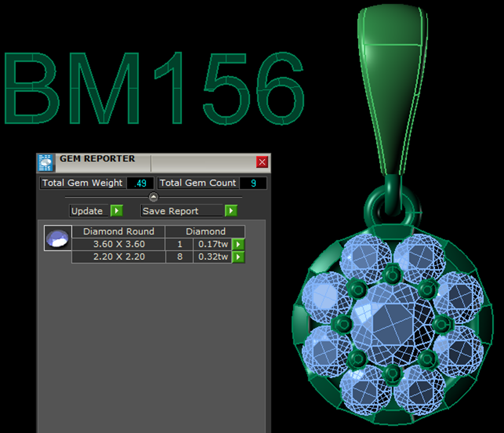This screenshot has height=433, width=504.
Task: Click the Total Gem Count value field
Action: pyautogui.click(x=253, y=183)
